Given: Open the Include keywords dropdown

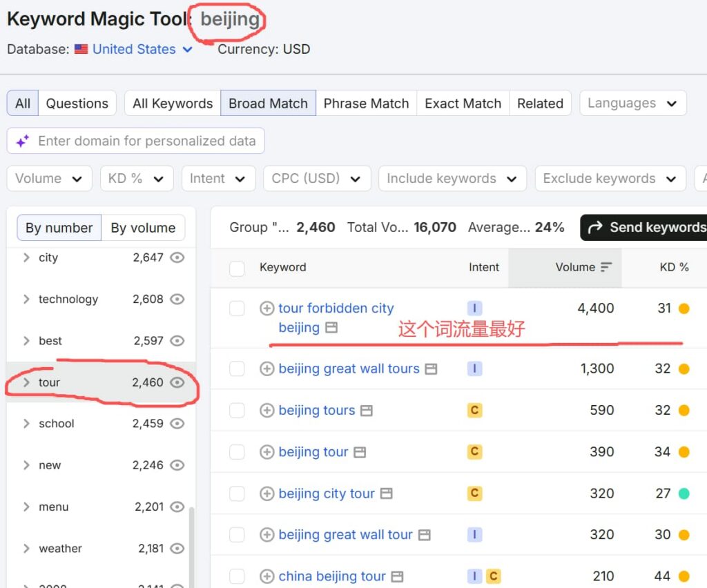Looking at the screenshot, I should 452,179.
